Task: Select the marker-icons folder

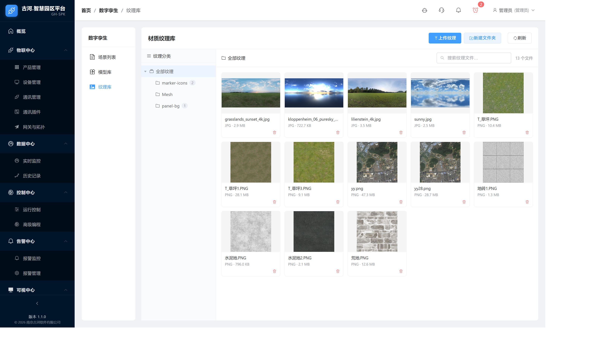Action: pos(174,83)
